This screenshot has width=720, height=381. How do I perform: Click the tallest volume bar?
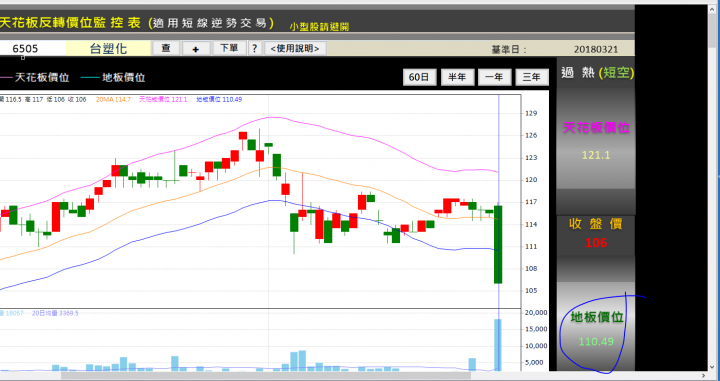[498, 345]
